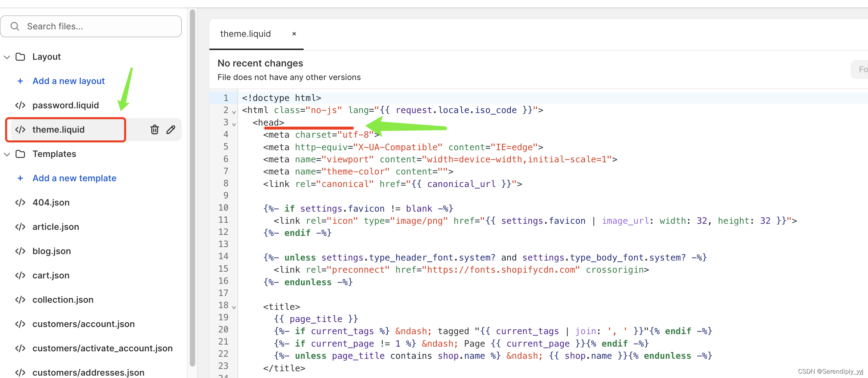
Task: Delete theme.liquid using trash icon
Action: (x=154, y=130)
